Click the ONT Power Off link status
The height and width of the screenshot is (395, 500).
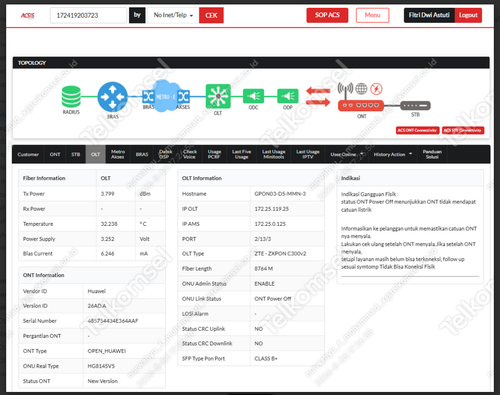click(273, 299)
